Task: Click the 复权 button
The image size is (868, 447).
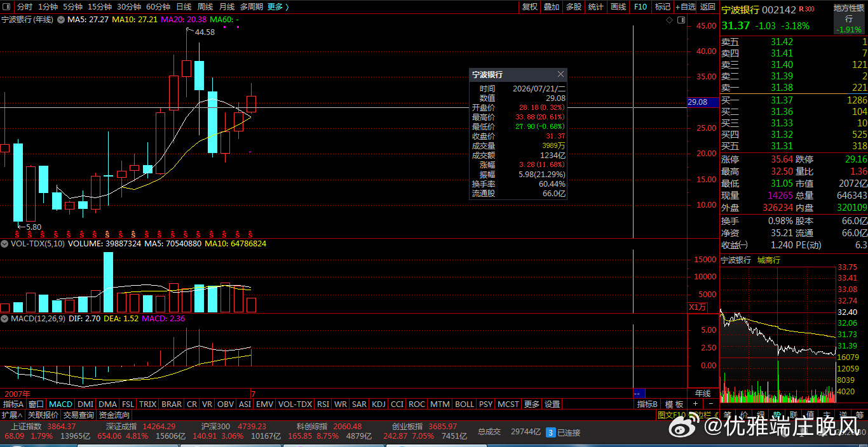Action: tap(530, 7)
